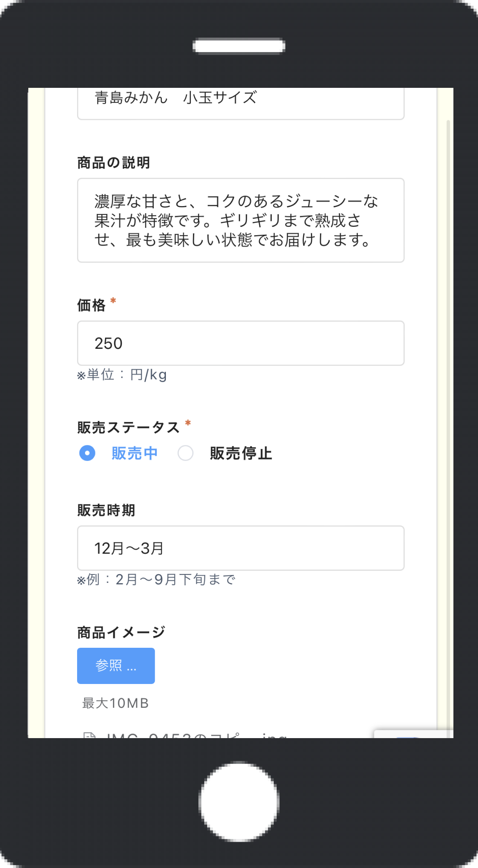
Task: Click the uploaded IMG file name
Action: 196,736
